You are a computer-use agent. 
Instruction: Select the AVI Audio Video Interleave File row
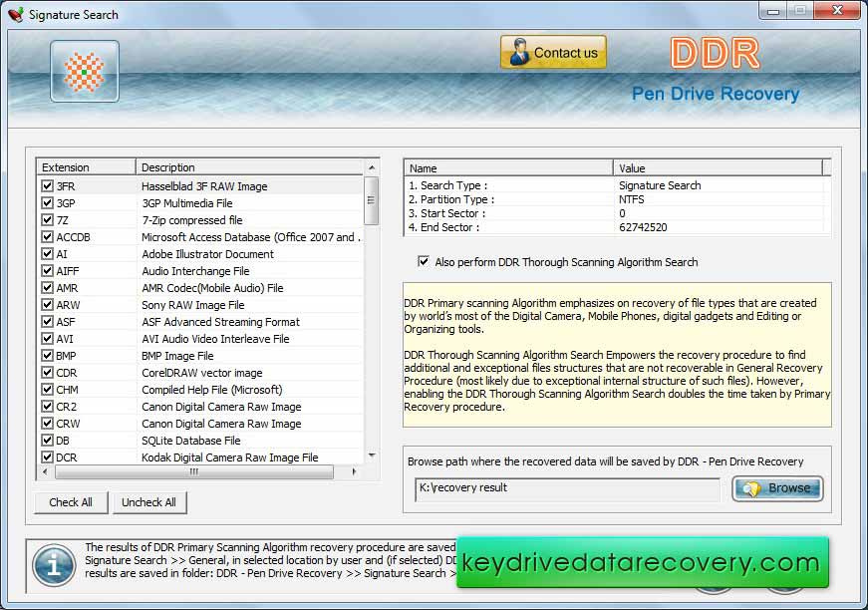[x=200, y=339]
